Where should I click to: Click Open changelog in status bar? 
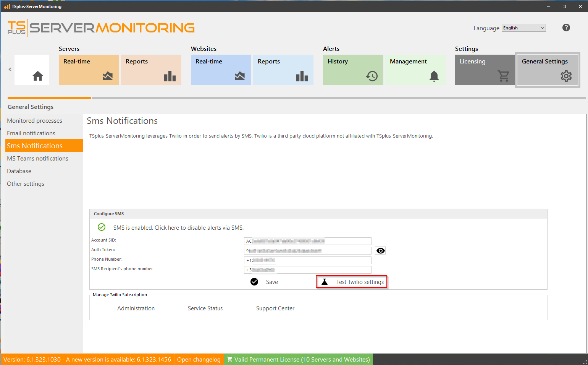pyautogui.click(x=199, y=360)
